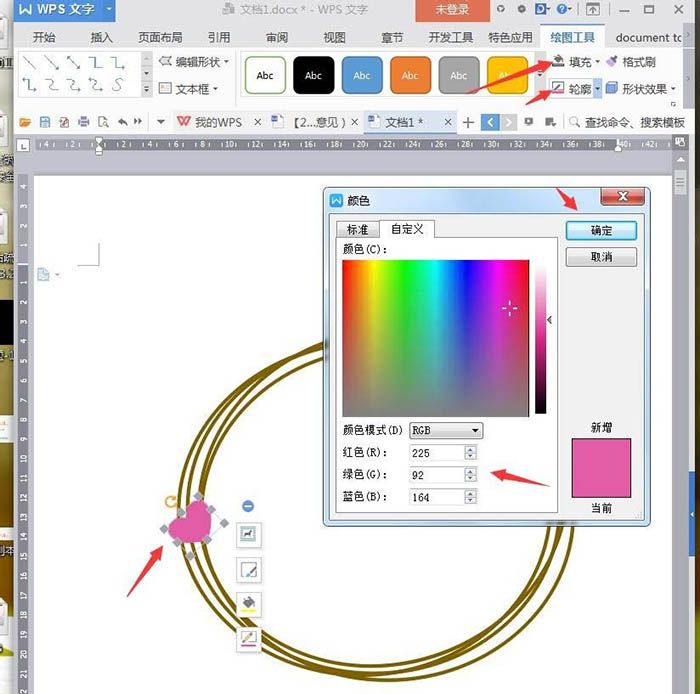The height and width of the screenshot is (694, 700).
Task: Select the straight line shape
Action: pyautogui.click(x=29, y=63)
